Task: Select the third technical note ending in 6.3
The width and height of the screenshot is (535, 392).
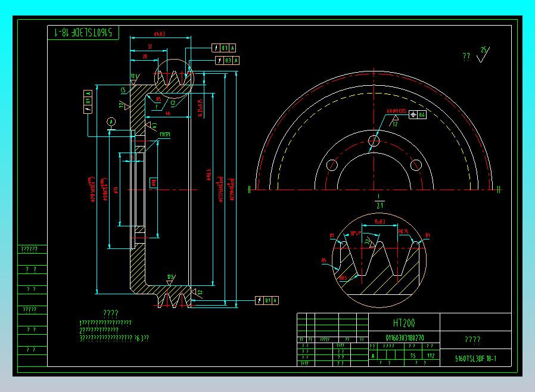Action: click(x=114, y=338)
